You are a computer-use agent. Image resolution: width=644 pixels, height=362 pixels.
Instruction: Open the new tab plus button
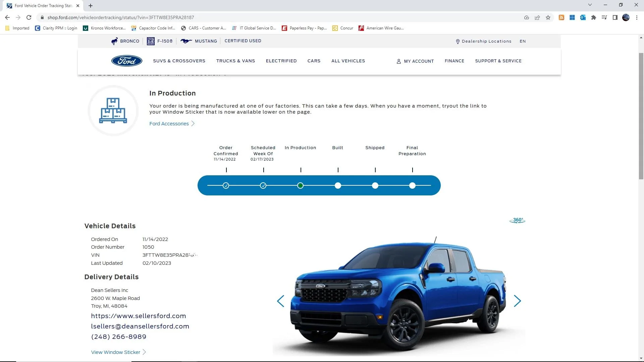tap(91, 6)
